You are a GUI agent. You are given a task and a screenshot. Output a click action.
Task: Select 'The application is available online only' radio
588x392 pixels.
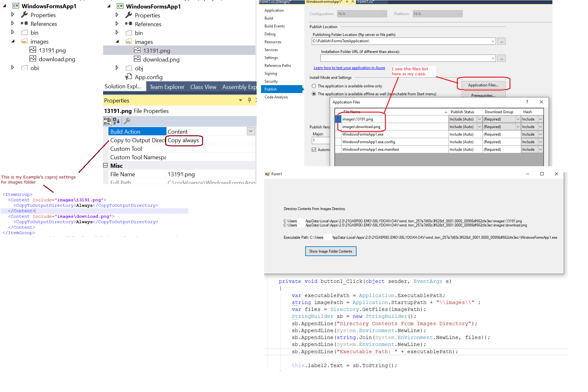point(314,86)
